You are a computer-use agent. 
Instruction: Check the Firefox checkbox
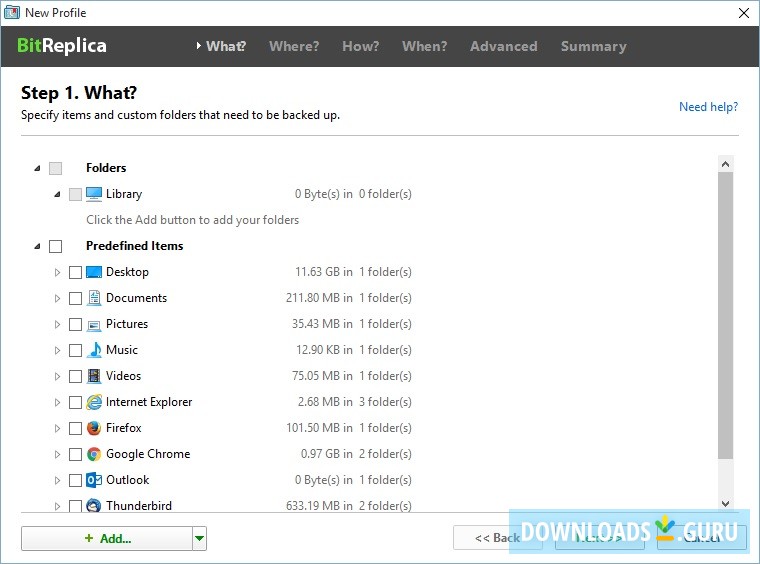pos(75,428)
